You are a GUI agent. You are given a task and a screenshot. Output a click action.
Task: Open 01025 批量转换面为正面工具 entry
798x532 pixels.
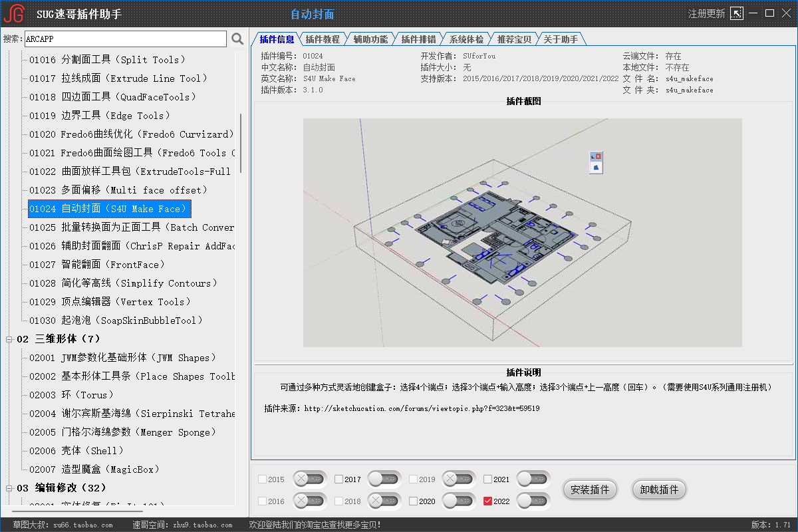[x=132, y=227]
